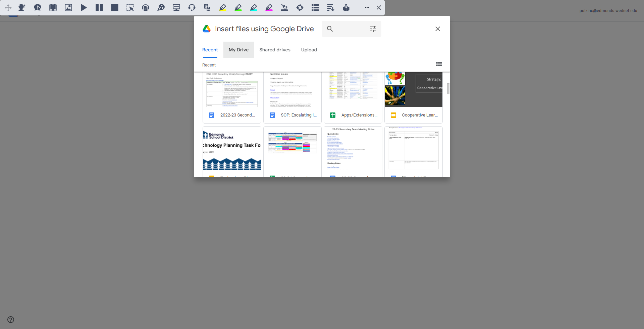Open the Upload tab
The width and height of the screenshot is (644, 329).
click(x=309, y=50)
